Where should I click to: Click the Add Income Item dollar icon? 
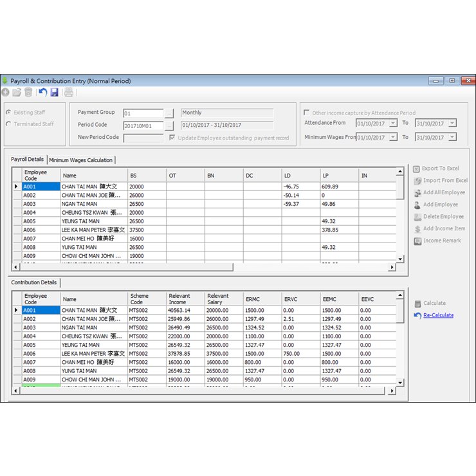click(417, 229)
